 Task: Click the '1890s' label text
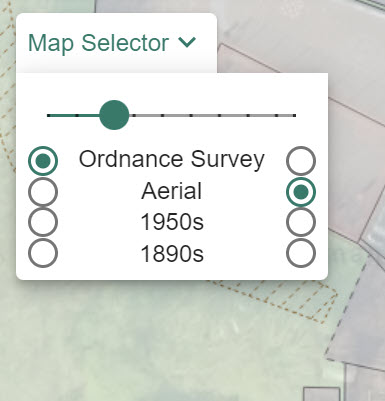click(172, 254)
